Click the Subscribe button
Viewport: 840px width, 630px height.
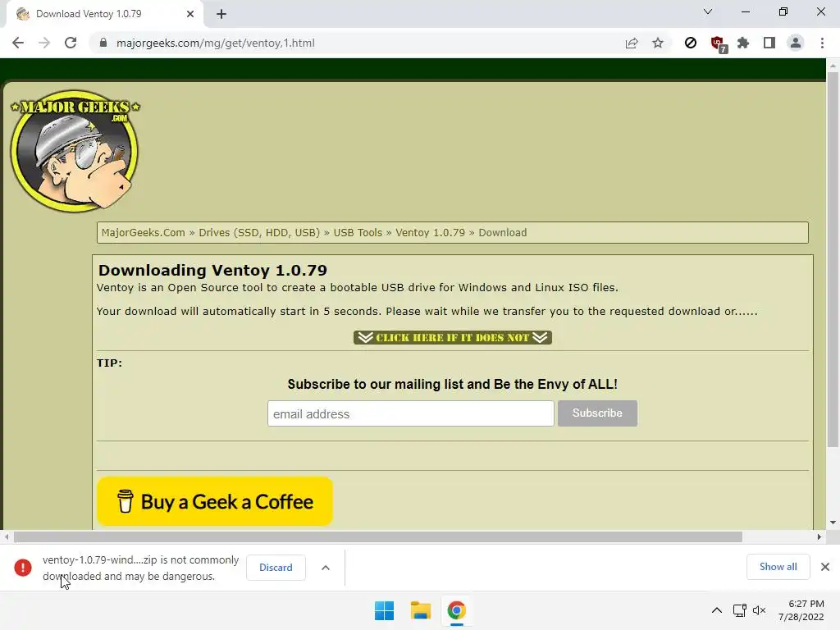(597, 413)
